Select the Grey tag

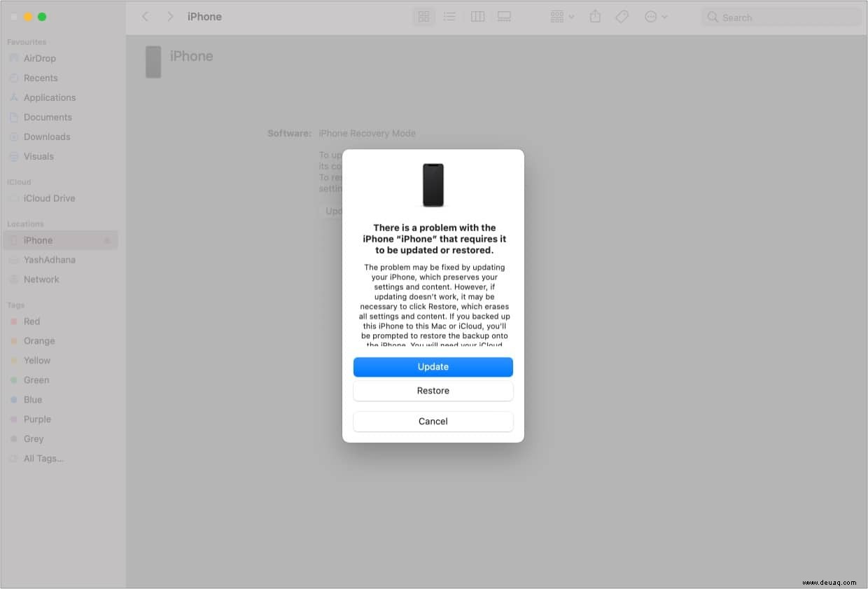click(x=59, y=439)
